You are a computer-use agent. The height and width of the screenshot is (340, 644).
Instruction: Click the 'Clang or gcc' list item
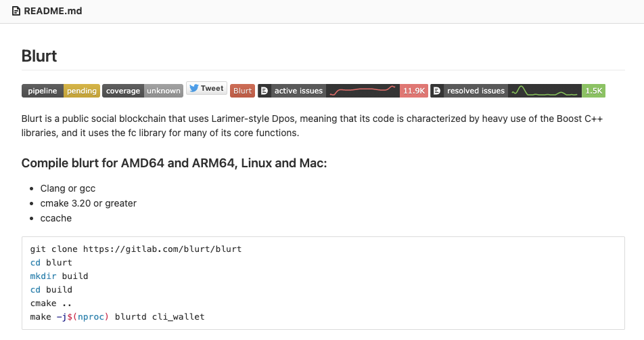(68, 188)
